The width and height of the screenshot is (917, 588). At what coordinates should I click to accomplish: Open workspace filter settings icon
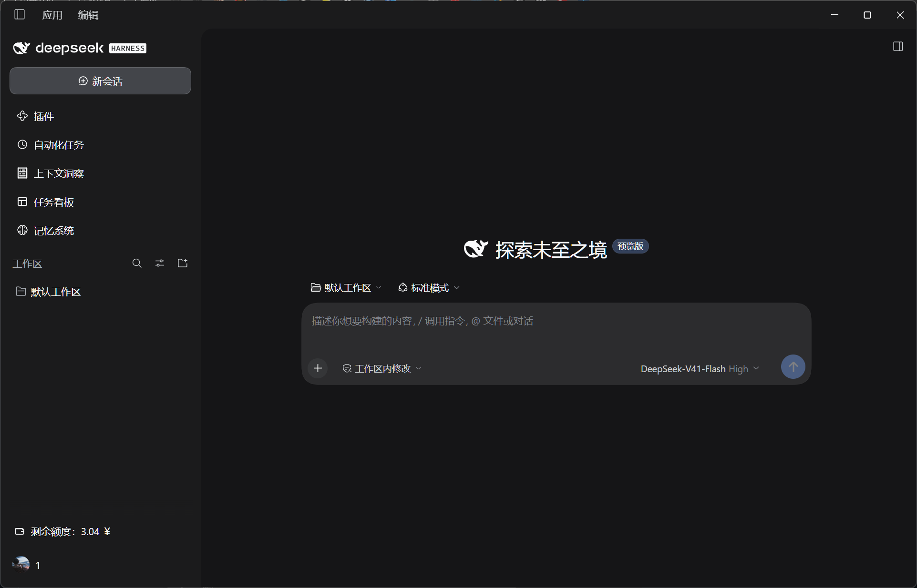160,263
